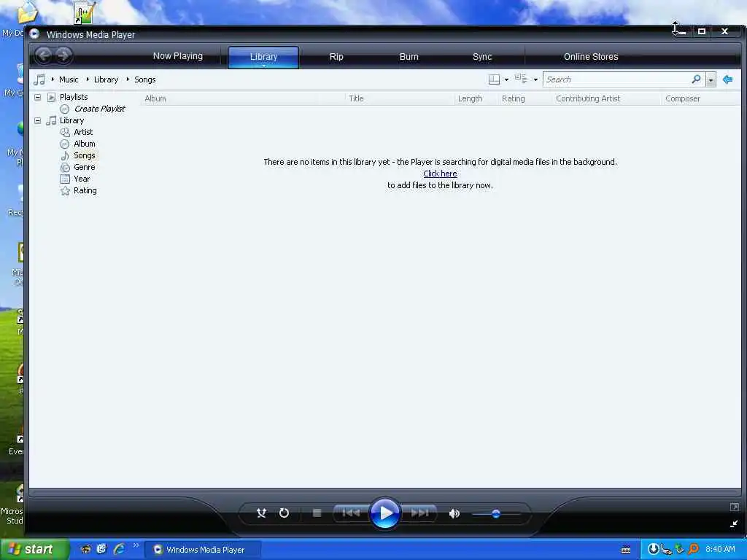Click the Forward navigation arrow button
Image resolution: width=747 pixels, height=560 pixels.
(63, 55)
